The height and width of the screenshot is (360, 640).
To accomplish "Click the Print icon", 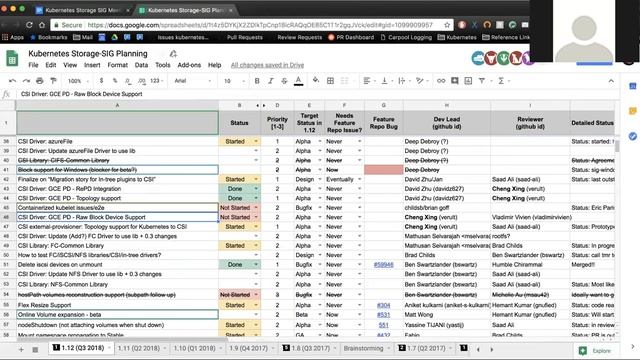I will [x=40, y=81].
